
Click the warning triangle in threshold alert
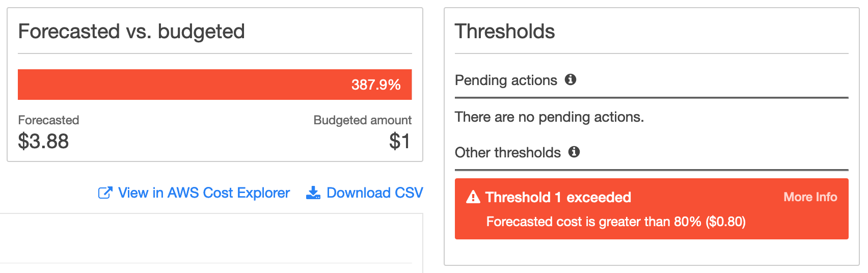pos(473,197)
